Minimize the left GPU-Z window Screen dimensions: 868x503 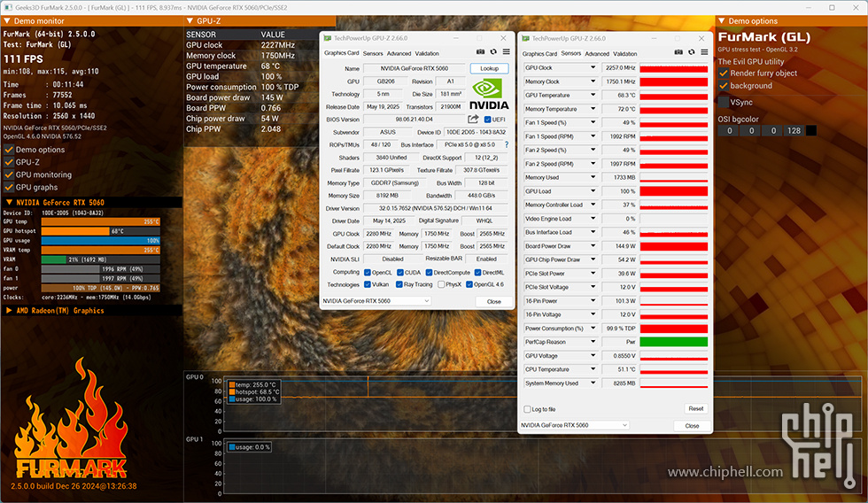[x=455, y=38]
